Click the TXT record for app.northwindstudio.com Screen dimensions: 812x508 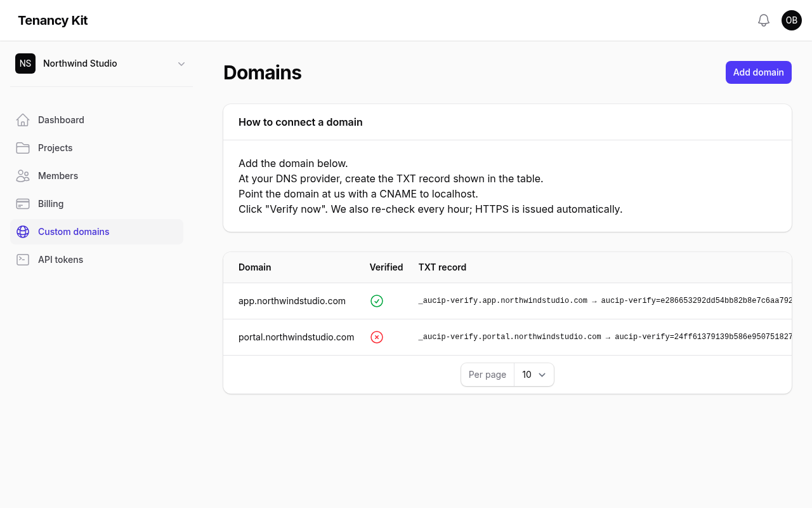pos(605,301)
